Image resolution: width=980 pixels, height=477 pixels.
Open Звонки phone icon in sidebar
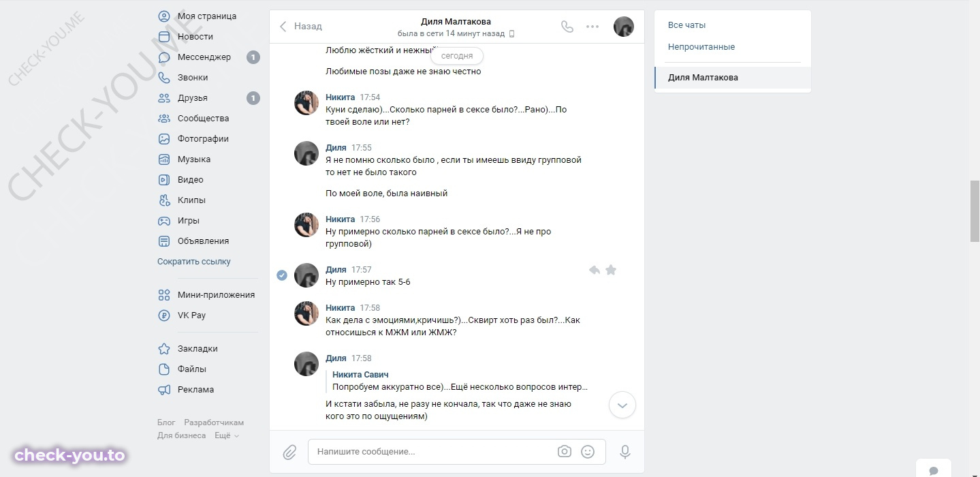tap(163, 78)
